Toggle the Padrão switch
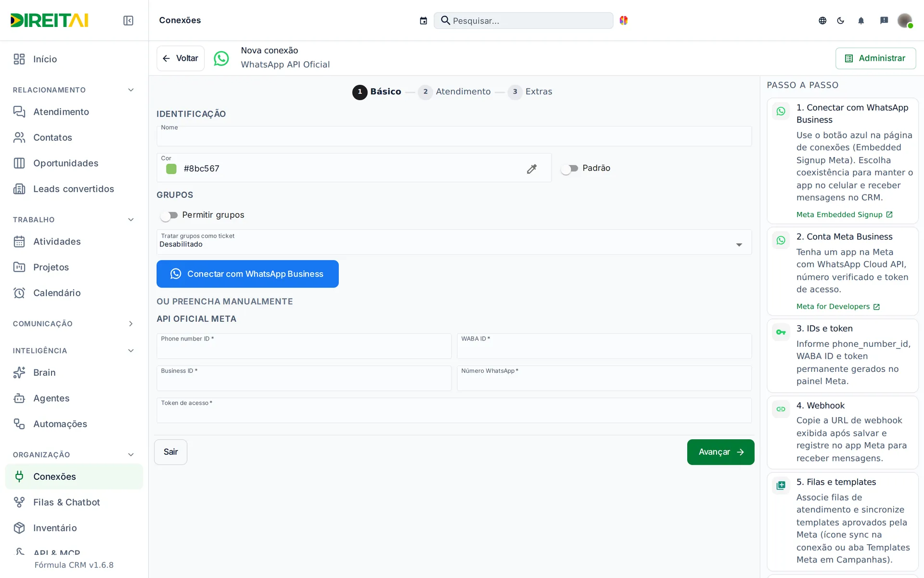 [569, 169]
